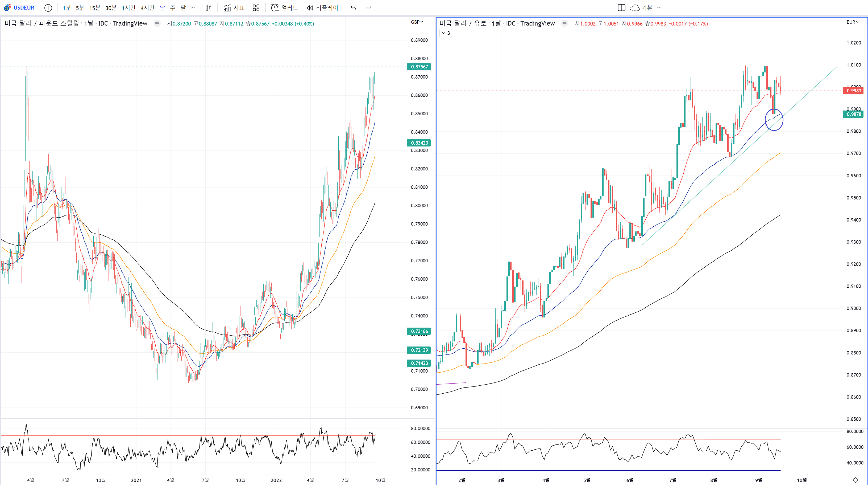Viewport: 868px width, 485px height.
Task: Open the candlestick chart style selector
Action: coord(208,8)
